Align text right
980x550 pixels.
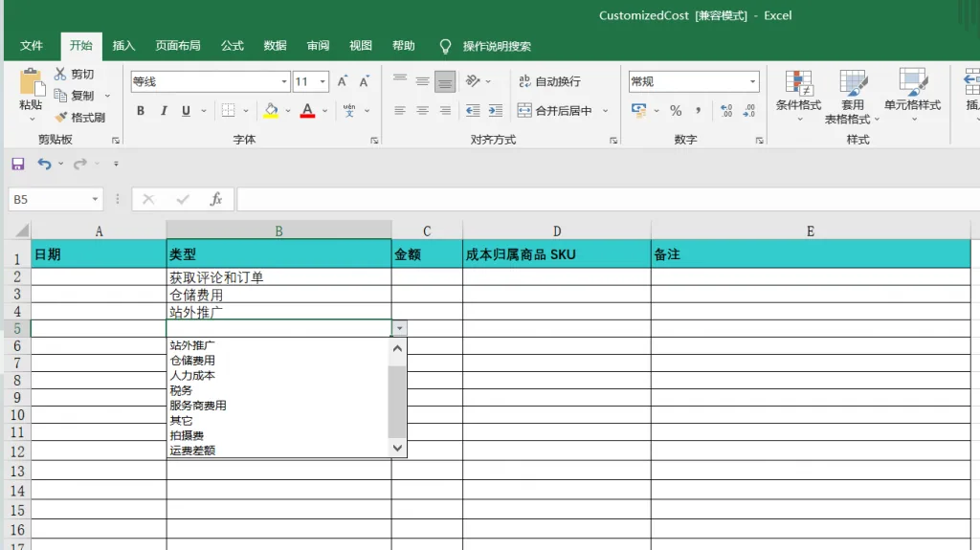[x=445, y=111]
